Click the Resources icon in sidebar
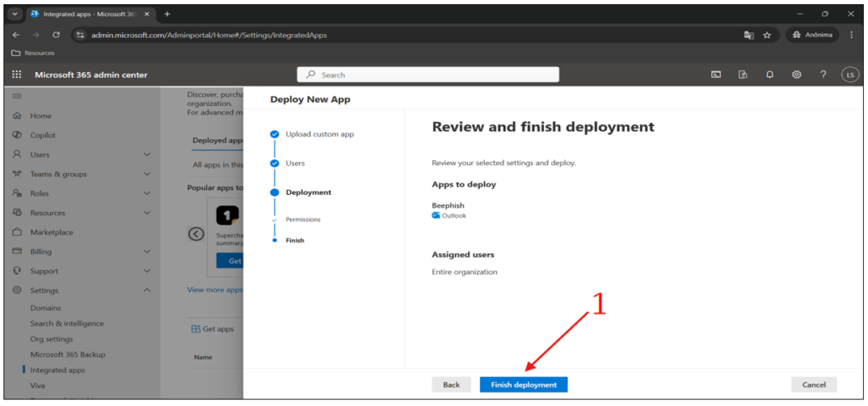The image size is (868, 406). coord(17,213)
